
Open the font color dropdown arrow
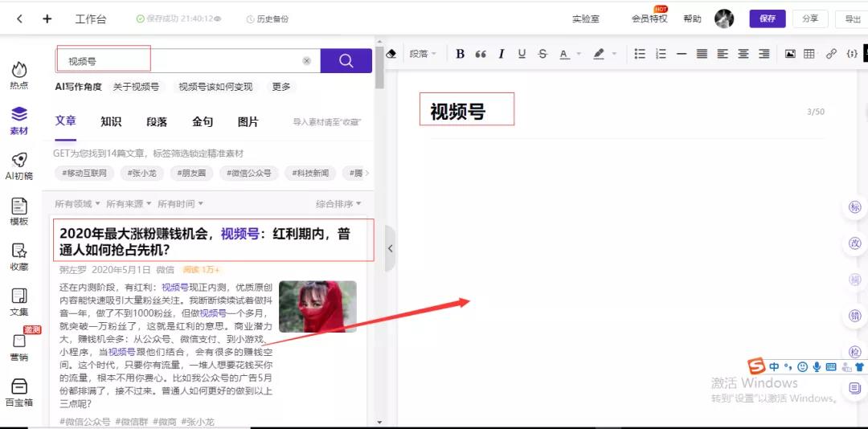point(579,54)
